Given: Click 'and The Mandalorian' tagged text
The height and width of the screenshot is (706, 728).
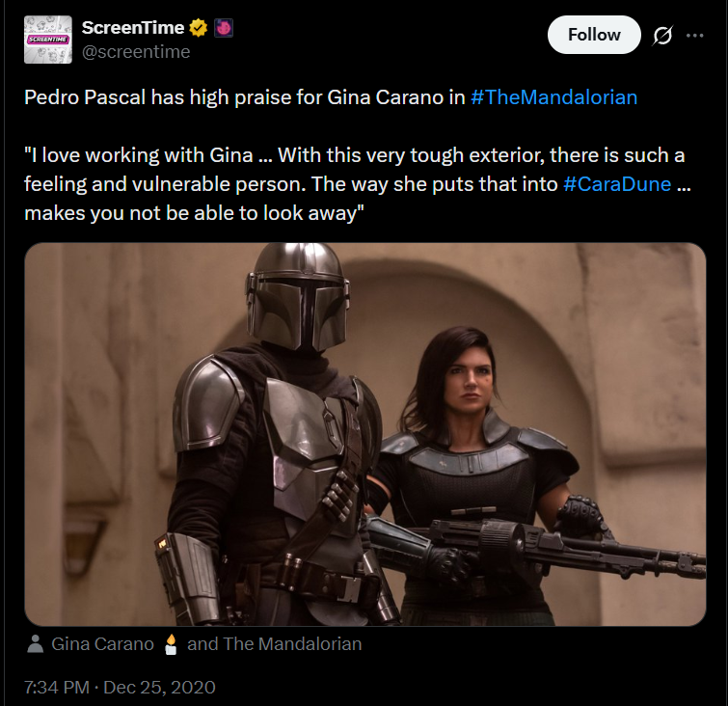Looking at the screenshot, I should (x=275, y=643).
